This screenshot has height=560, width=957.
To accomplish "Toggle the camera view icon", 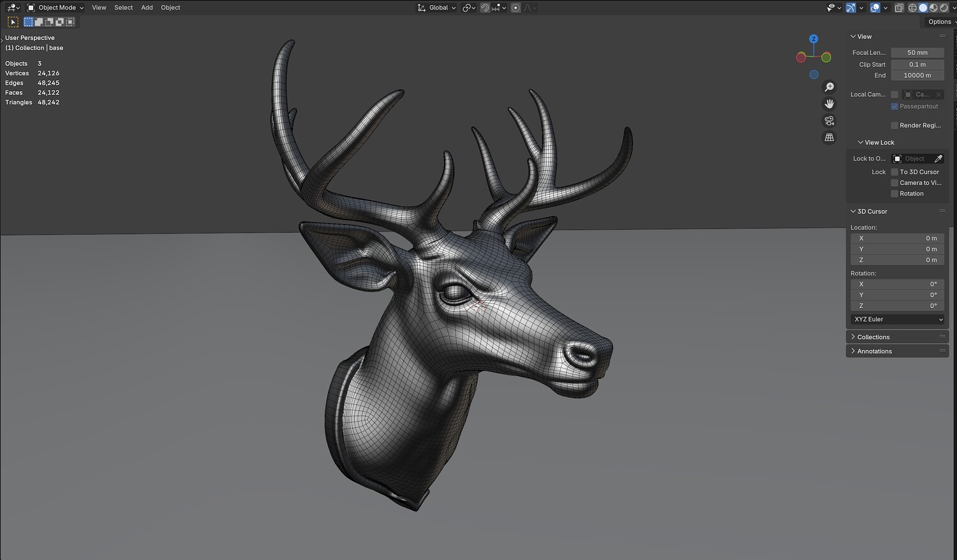I will [x=829, y=121].
